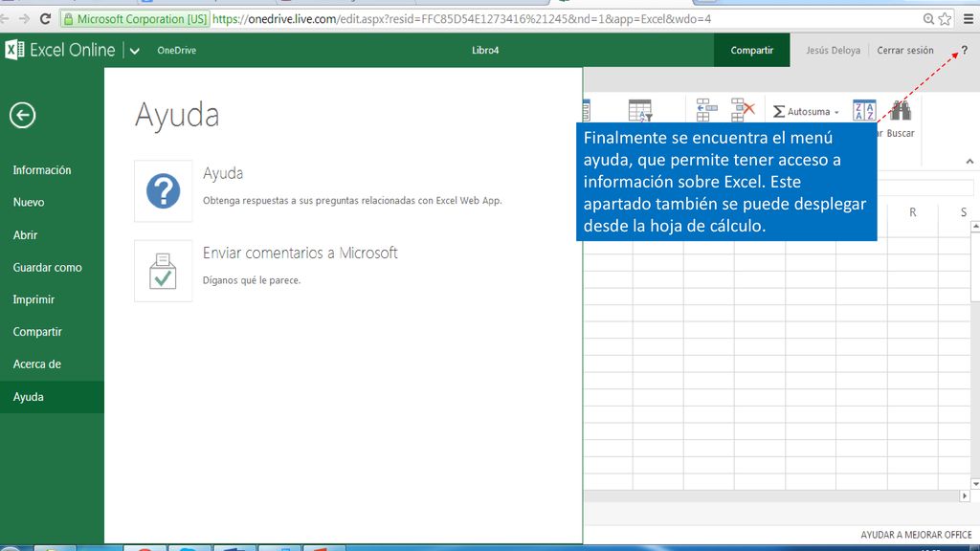Screen dimensions: 980x551
Task: Go back using the circled arrow
Action: [23, 115]
